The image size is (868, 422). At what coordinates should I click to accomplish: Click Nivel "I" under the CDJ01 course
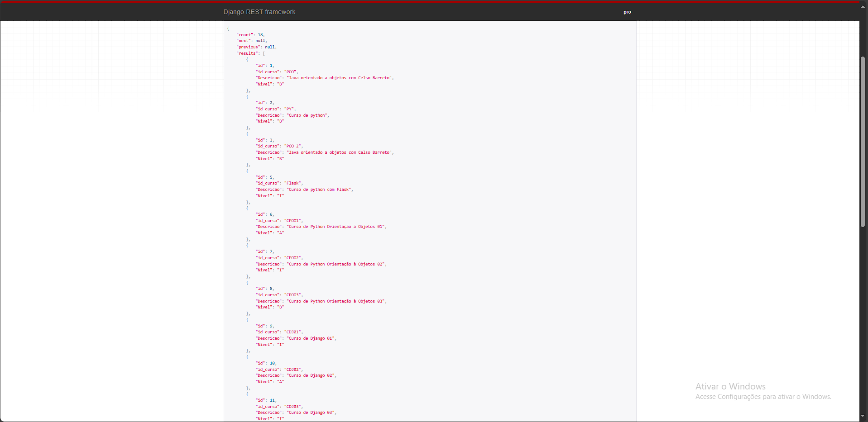(280, 345)
